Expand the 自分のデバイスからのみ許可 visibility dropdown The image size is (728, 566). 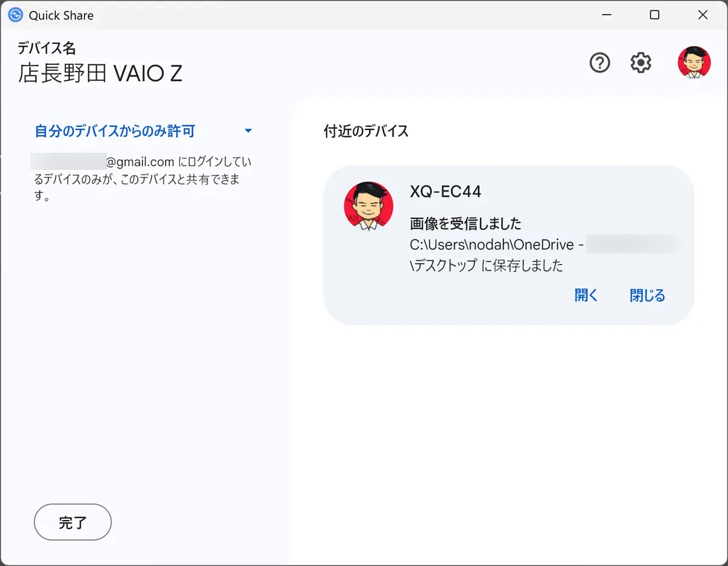143,131
